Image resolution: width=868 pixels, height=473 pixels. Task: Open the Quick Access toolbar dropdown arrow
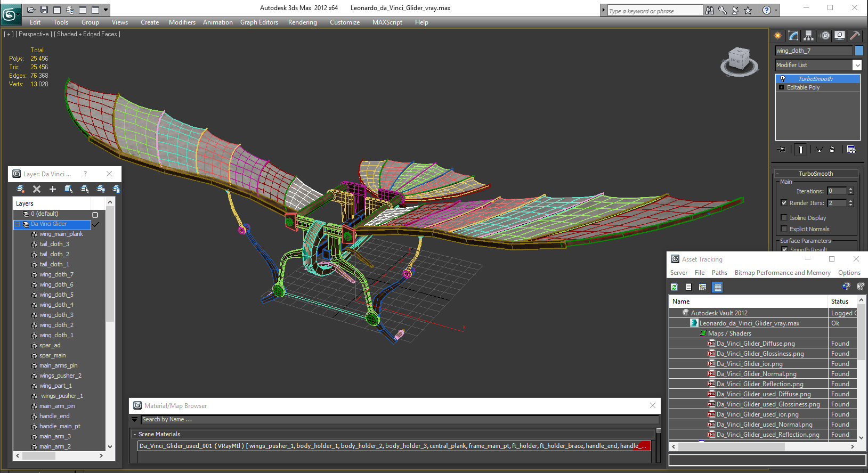[x=106, y=10]
